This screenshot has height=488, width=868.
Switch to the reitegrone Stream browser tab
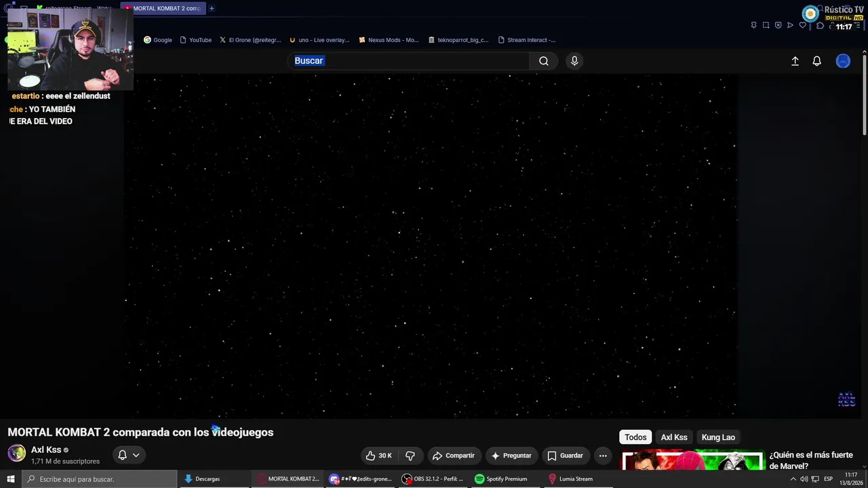click(76, 8)
